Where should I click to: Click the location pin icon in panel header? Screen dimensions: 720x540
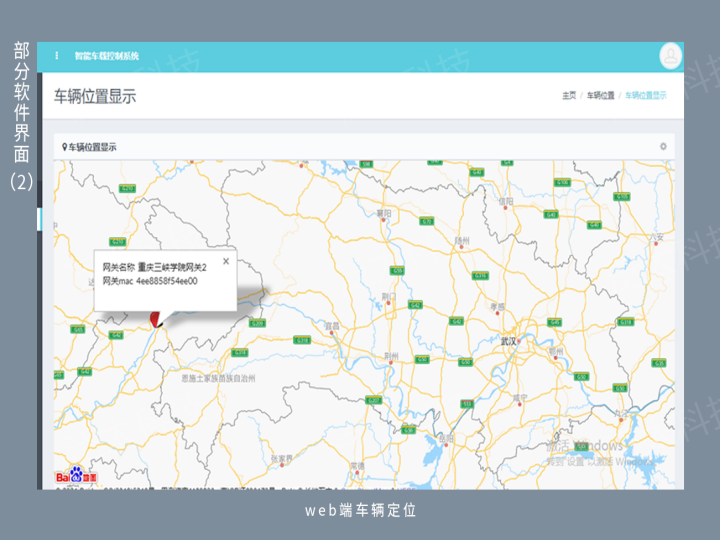pyautogui.click(x=64, y=147)
